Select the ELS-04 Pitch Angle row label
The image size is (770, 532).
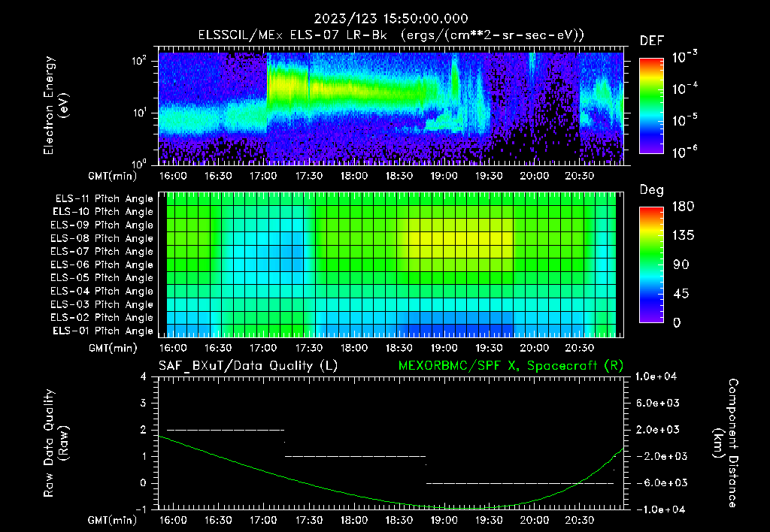click(102, 291)
